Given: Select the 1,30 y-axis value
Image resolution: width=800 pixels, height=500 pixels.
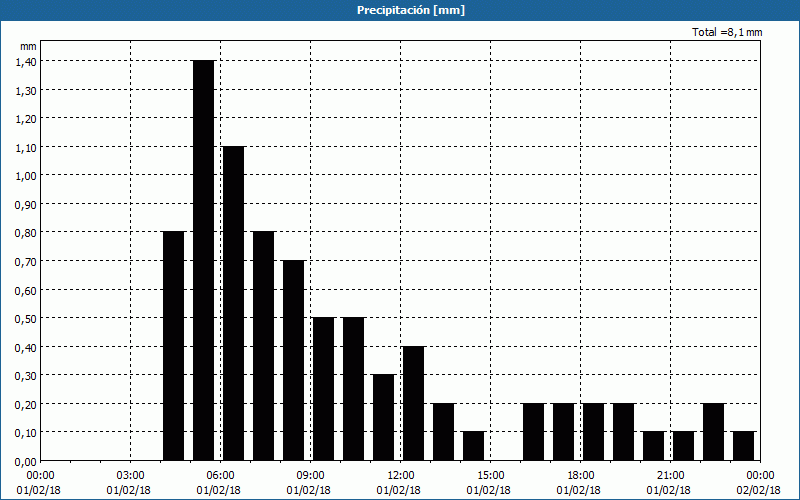Looking at the screenshot, I should (26, 90).
